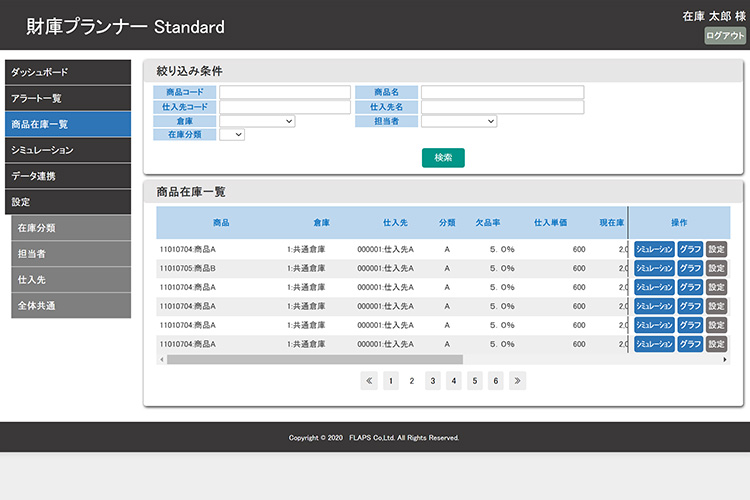
Task: Click the horizontal scrollbar of the table
Action: (x=315, y=359)
